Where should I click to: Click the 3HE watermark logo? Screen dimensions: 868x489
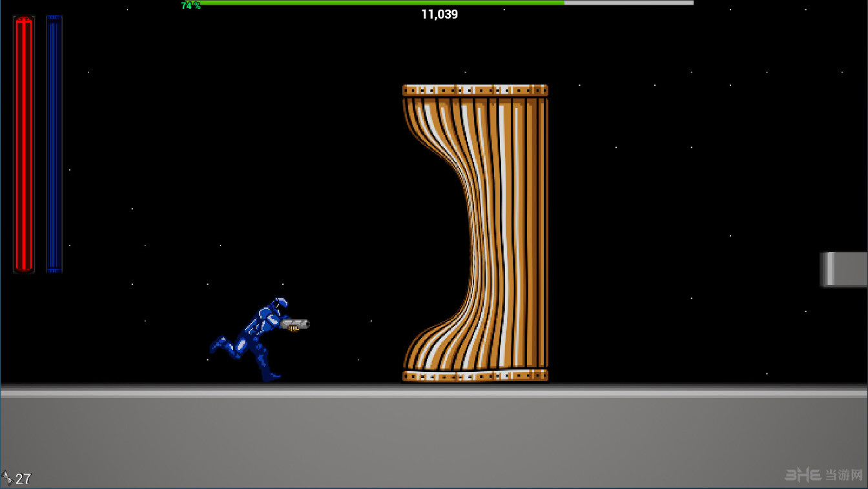tap(803, 475)
